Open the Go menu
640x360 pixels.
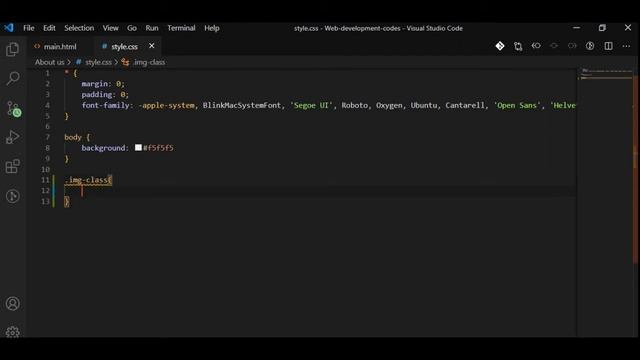point(132,28)
